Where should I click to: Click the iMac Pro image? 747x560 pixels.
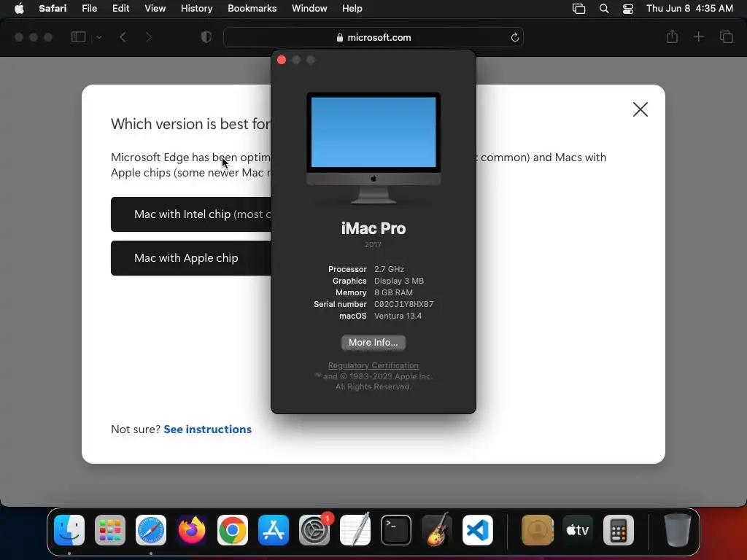tap(373, 147)
